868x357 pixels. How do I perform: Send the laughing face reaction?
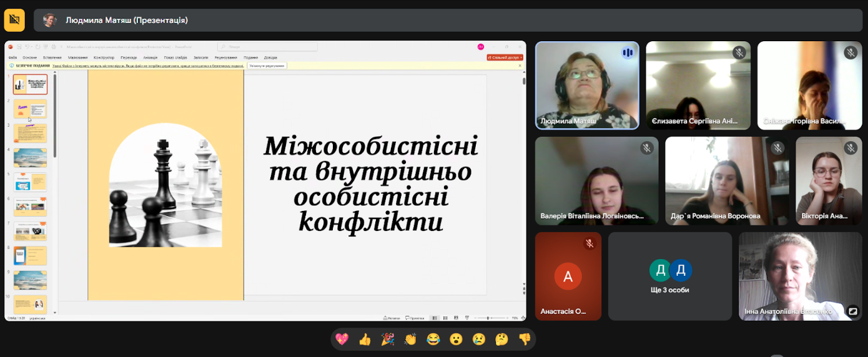433,339
